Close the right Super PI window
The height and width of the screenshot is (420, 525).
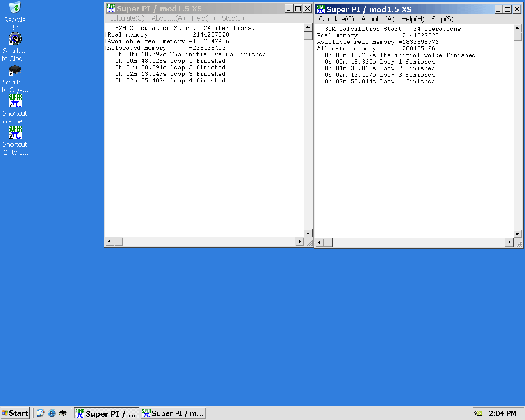point(517,9)
